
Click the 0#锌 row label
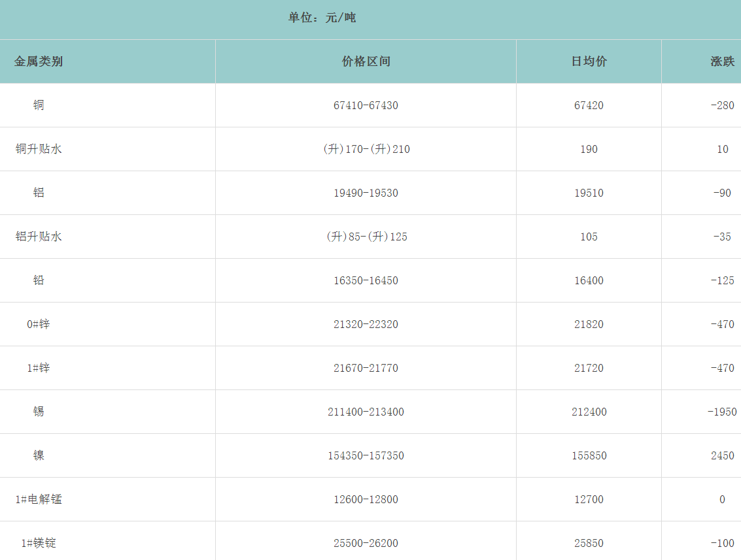point(39,324)
